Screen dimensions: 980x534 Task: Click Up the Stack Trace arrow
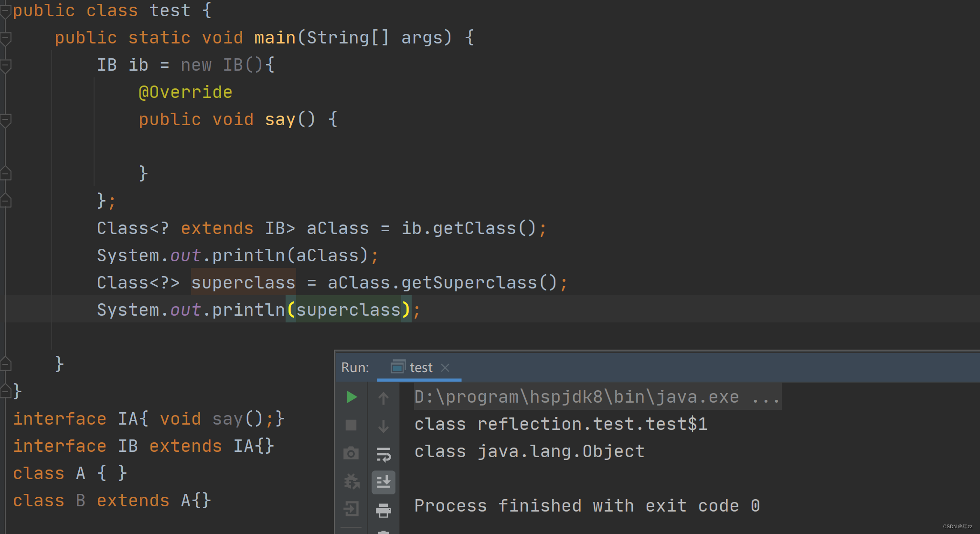coord(383,398)
